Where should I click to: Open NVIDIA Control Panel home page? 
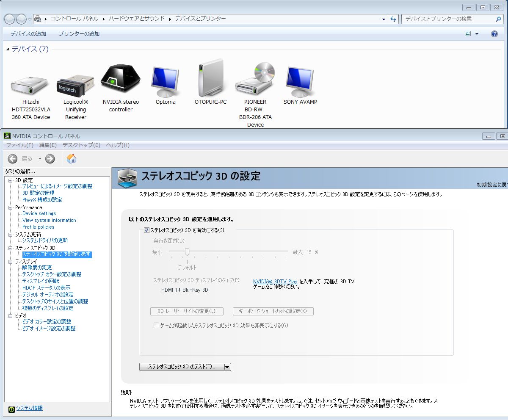(72, 159)
